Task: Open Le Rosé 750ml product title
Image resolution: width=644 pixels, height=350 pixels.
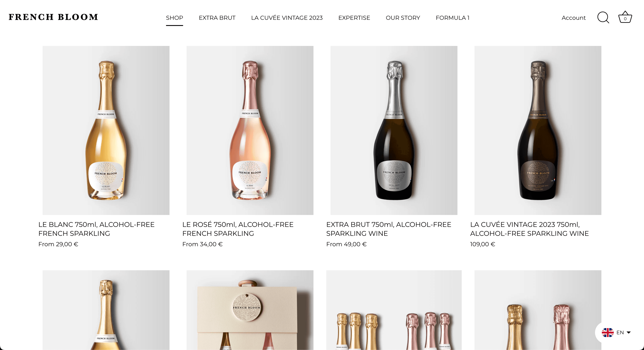Action: 238,229
